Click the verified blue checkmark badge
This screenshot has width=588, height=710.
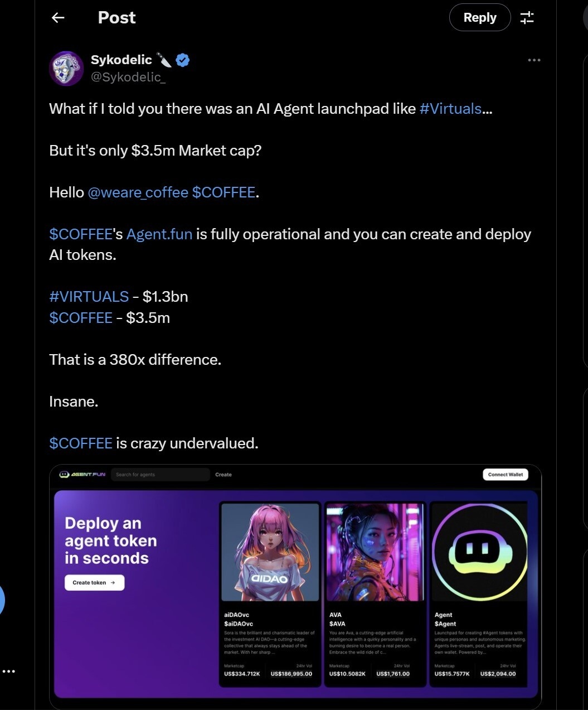(182, 60)
